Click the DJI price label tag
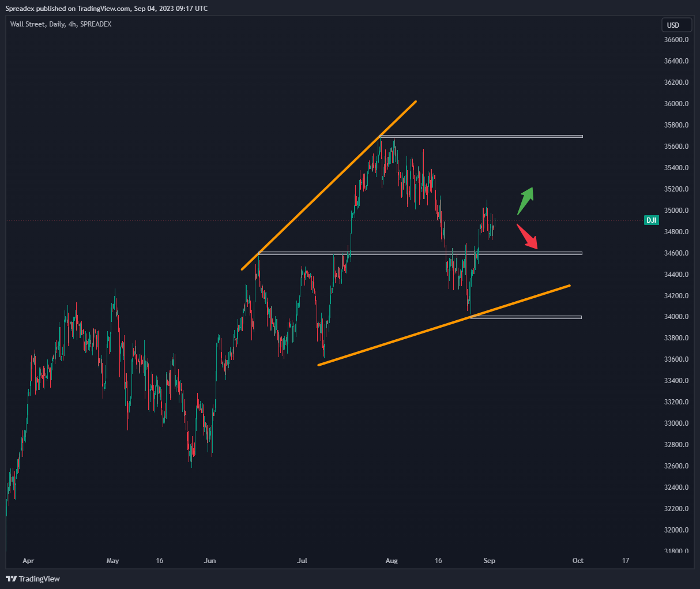 click(x=651, y=220)
